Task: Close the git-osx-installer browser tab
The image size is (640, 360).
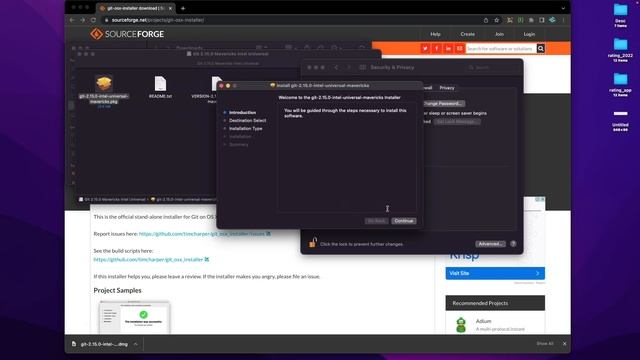Action: coord(170,8)
